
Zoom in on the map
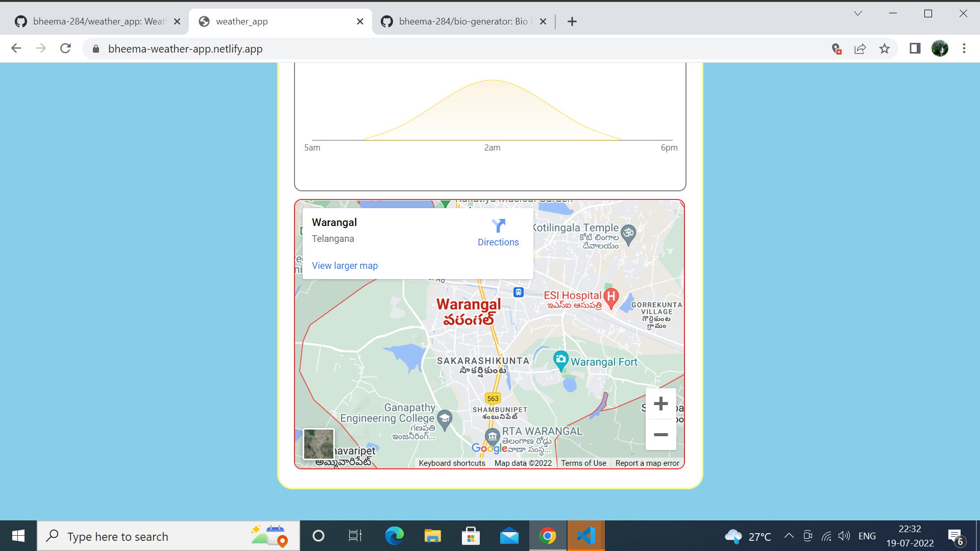point(661,404)
